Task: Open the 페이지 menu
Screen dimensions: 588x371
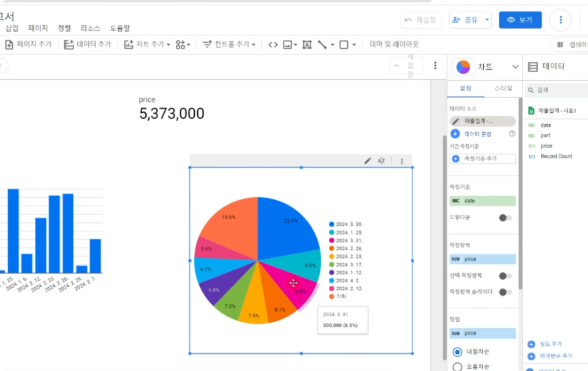Action: (38, 28)
